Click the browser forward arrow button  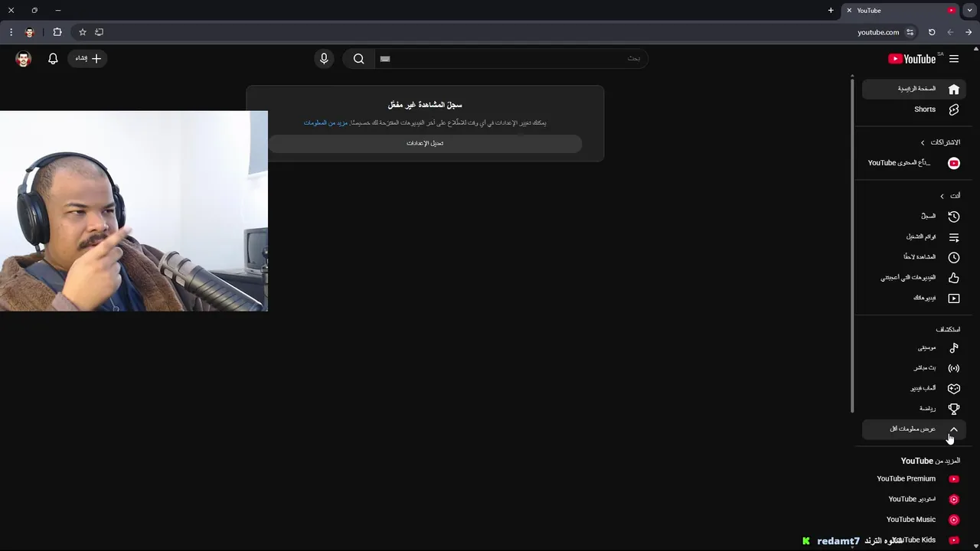coord(950,32)
